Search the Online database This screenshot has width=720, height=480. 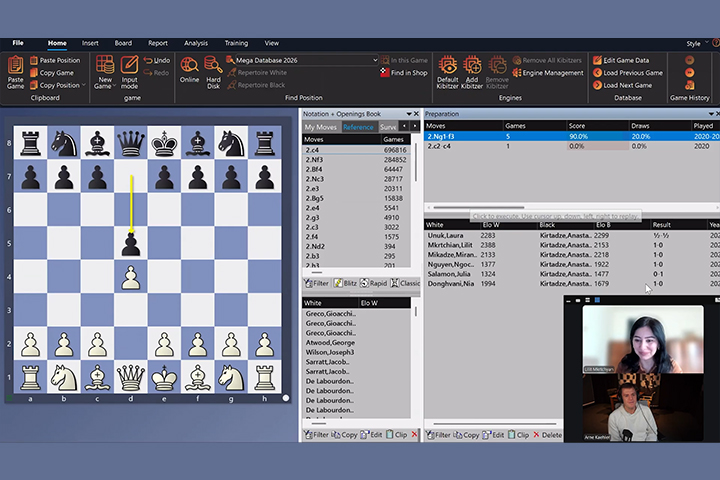point(189,71)
